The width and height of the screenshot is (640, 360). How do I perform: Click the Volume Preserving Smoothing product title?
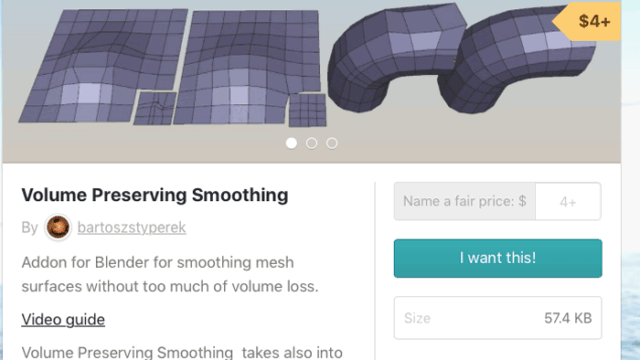coord(155,195)
